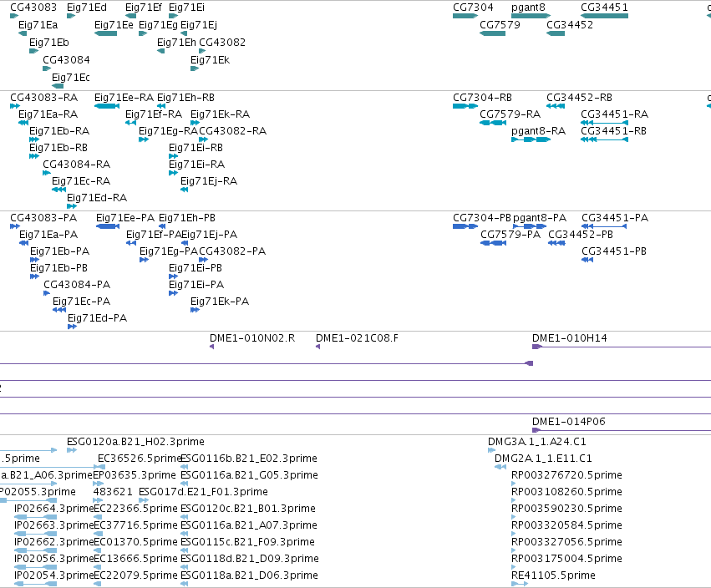Select transcript Eig71Ei-RA label
711x588 pixels.
(x=197, y=165)
